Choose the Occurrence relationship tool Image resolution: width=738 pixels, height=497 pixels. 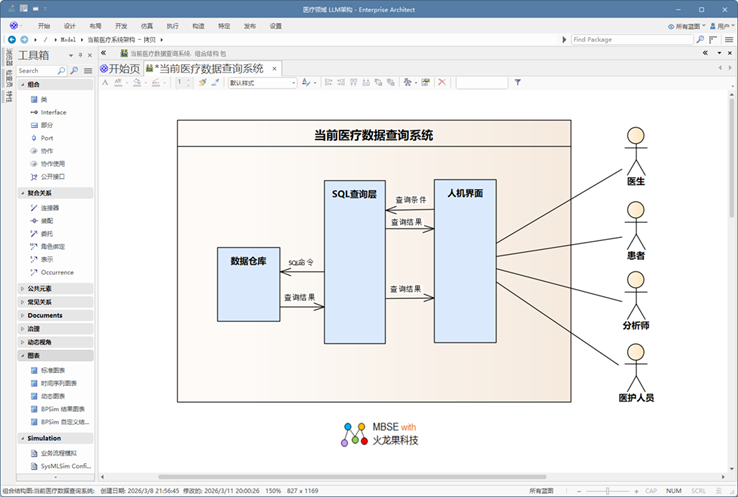pyautogui.click(x=56, y=272)
